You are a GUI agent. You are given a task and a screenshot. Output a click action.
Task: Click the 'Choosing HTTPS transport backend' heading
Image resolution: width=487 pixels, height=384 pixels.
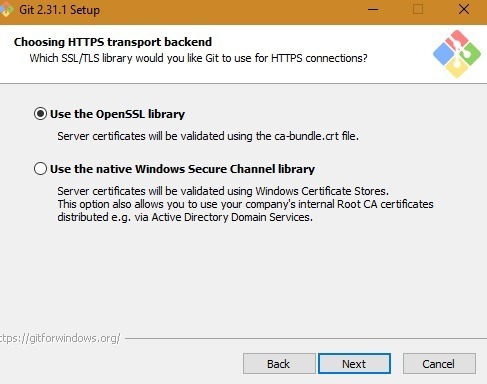click(113, 42)
